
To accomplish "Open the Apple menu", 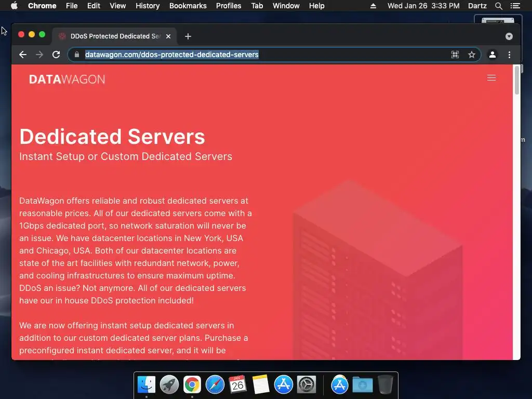I will [14, 6].
